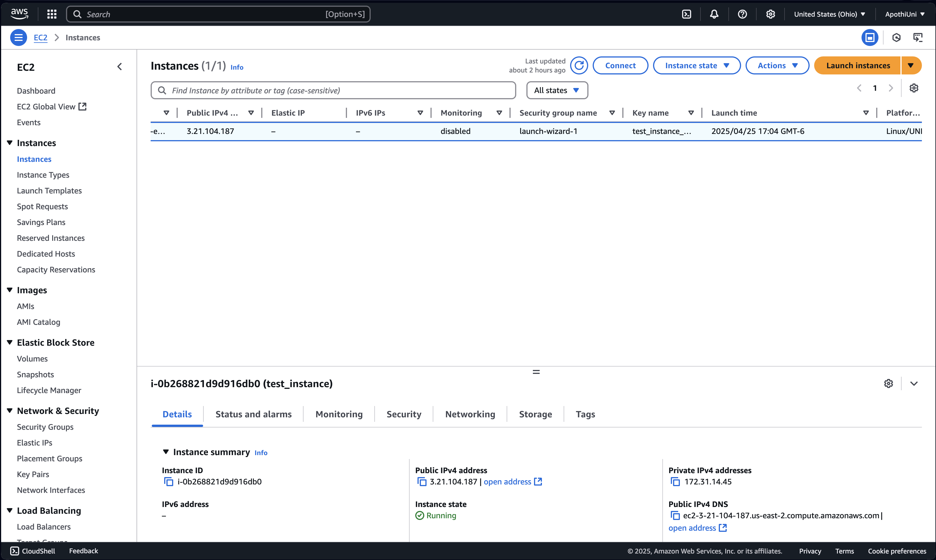Image resolution: width=936 pixels, height=560 pixels.
Task: Open table preferences gear above the instances list
Action: coord(914,88)
